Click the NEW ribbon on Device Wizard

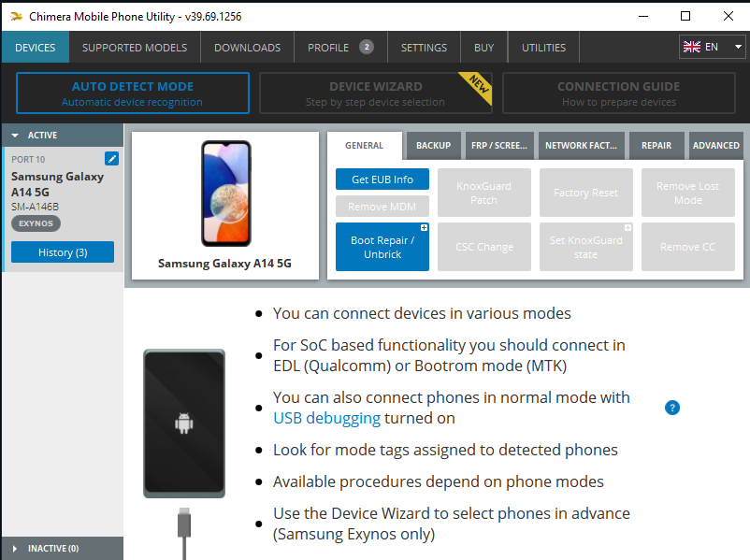click(x=478, y=85)
